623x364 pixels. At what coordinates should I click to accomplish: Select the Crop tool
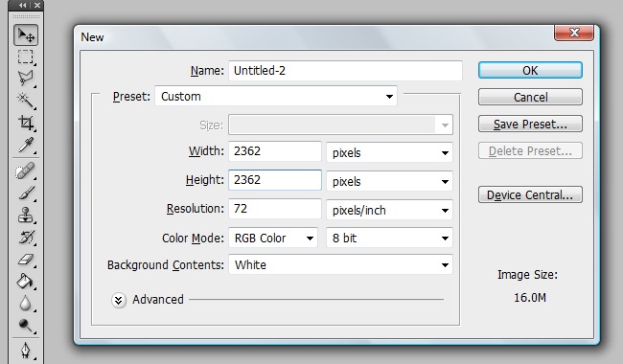[26, 123]
